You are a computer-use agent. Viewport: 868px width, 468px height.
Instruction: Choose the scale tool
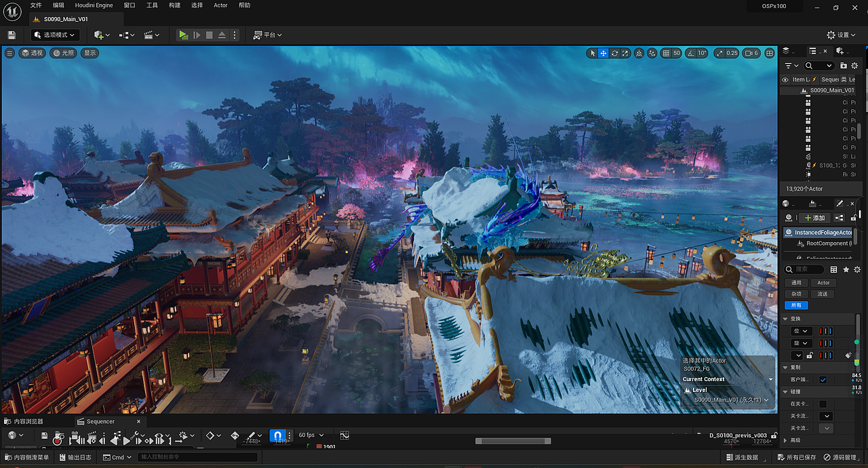(x=625, y=53)
